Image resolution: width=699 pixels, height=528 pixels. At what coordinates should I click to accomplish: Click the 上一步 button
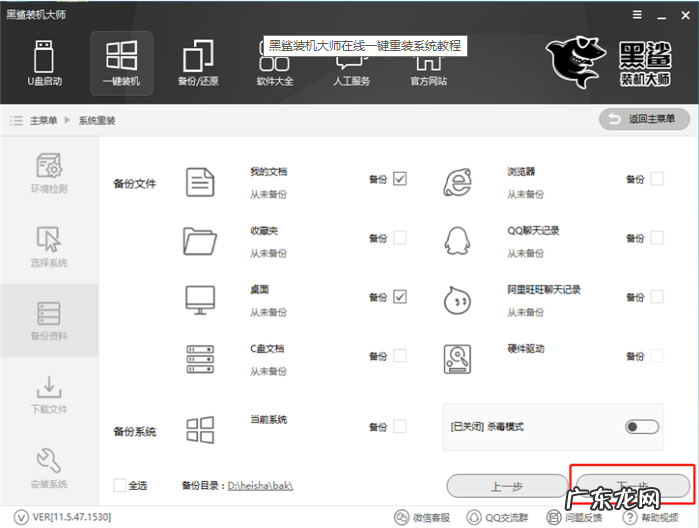(507, 486)
